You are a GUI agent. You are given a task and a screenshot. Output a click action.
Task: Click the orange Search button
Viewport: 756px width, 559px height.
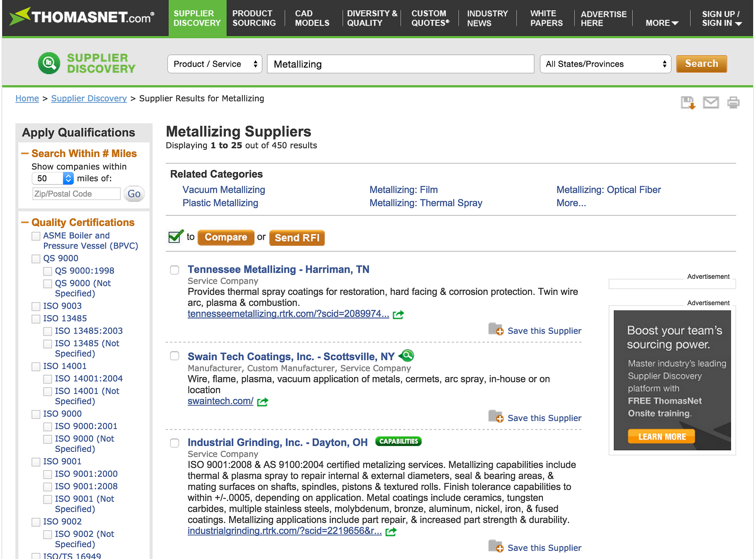tap(702, 64)
